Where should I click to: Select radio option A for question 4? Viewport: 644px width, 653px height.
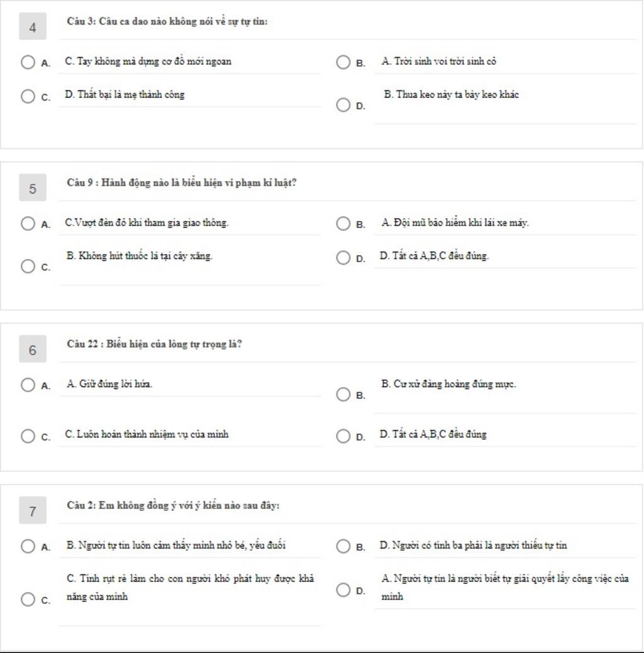pos(28,62)
